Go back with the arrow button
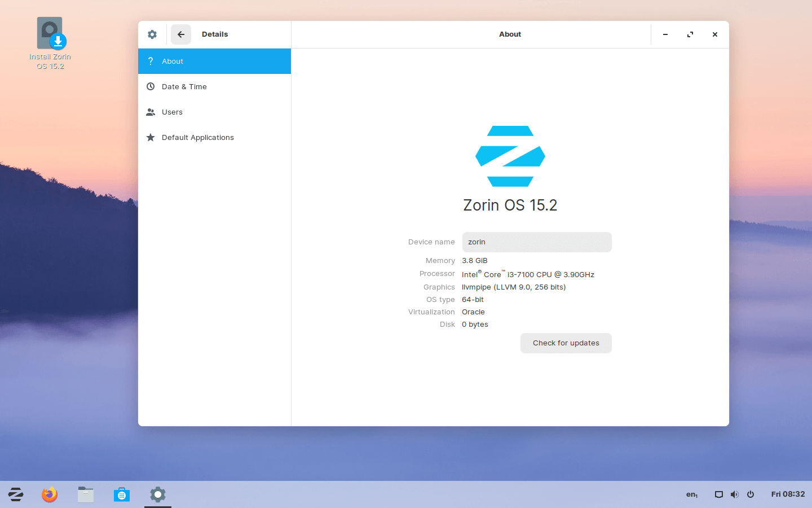 (181, 34)
